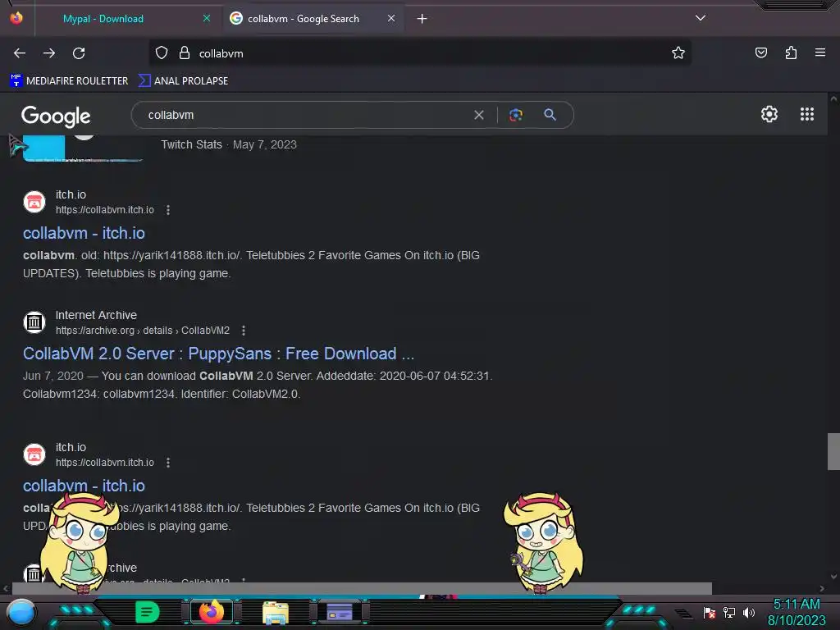Open first collabvm - itch.io result title

(84, 233)
